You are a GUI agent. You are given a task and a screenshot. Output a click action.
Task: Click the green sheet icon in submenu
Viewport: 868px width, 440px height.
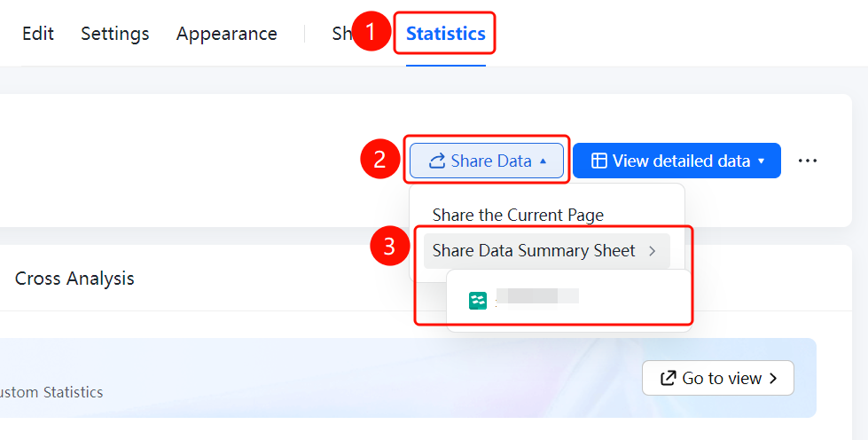478,301
